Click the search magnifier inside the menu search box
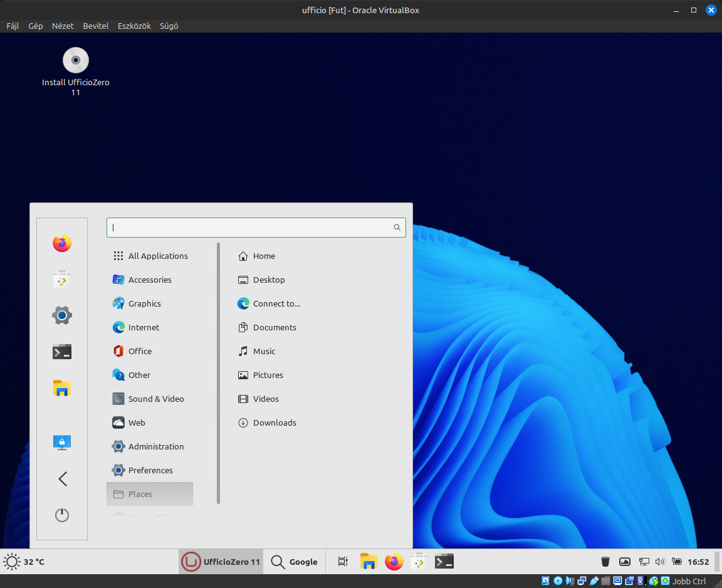Viewport: 722px width, 588px height. pos(397,228)
